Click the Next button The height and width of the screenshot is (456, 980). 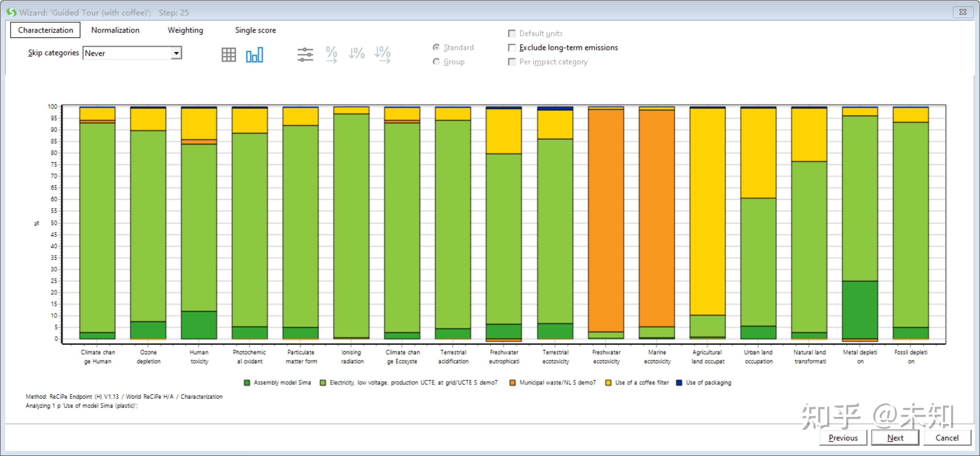point(895,438)
